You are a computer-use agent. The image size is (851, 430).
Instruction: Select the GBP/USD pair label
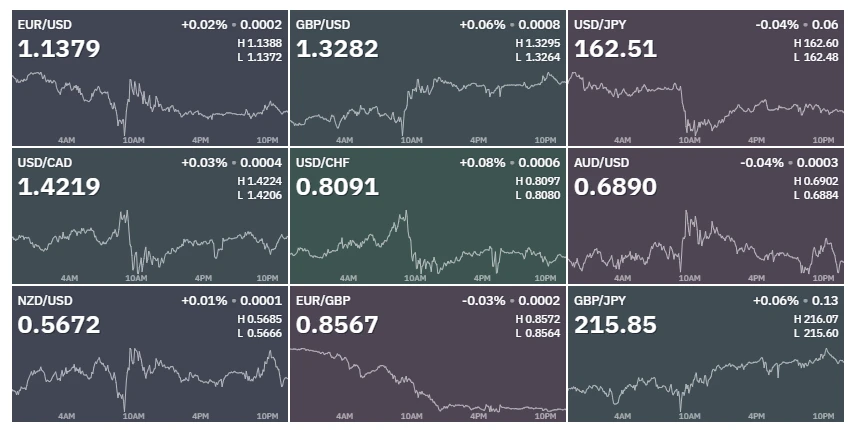(323, 24)
